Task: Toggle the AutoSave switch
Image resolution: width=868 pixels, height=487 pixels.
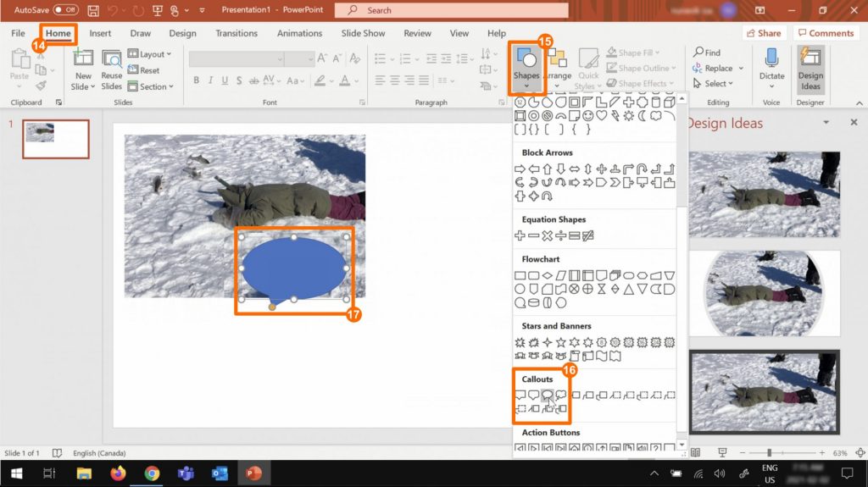Action: (x=65, y=10)
